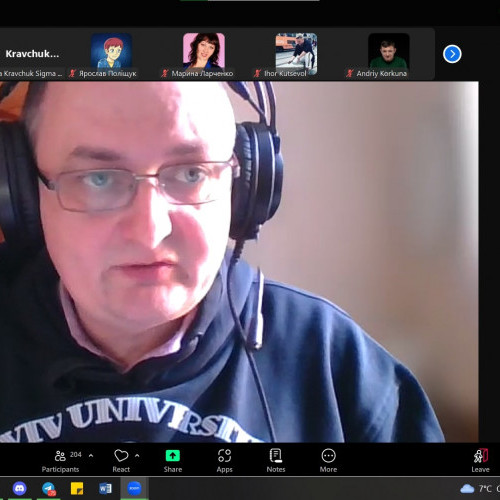Select Ярослав Поліщук participant thumbnail
Screen dimensions: 500x500
click(x=111, y=55)
